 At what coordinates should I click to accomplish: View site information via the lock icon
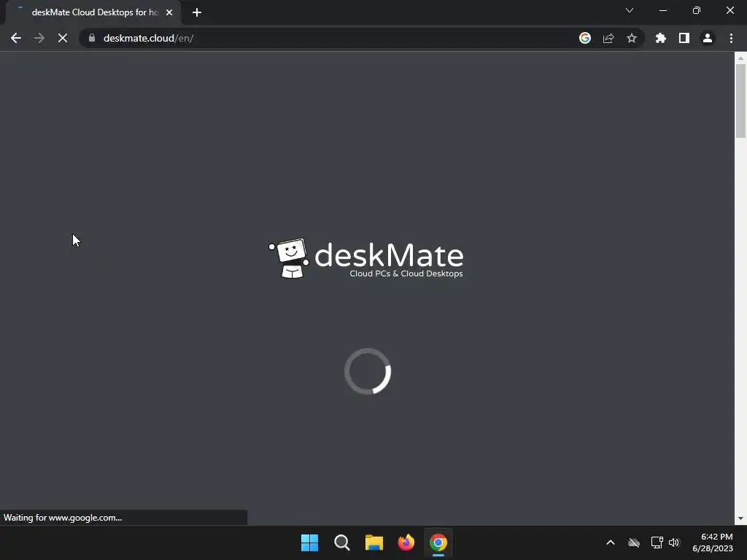(x=92, y=38)
